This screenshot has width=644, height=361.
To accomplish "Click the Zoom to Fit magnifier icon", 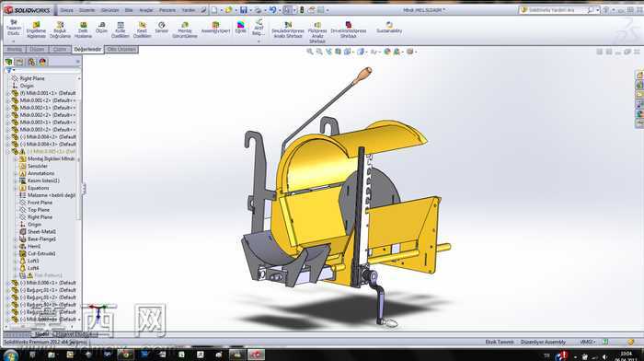I will [x=310, y=52].
